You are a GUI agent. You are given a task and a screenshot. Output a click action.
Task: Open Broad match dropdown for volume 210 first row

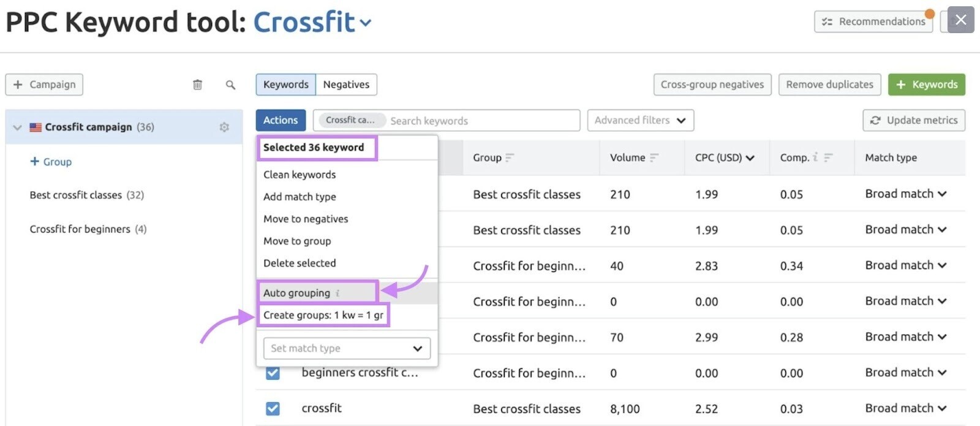(906, 194)
